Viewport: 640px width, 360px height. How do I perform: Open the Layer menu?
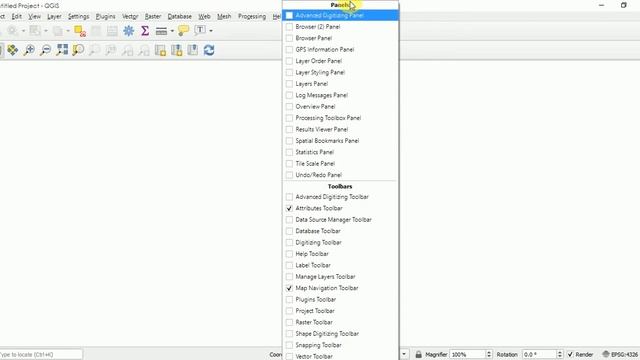[54, 16]
